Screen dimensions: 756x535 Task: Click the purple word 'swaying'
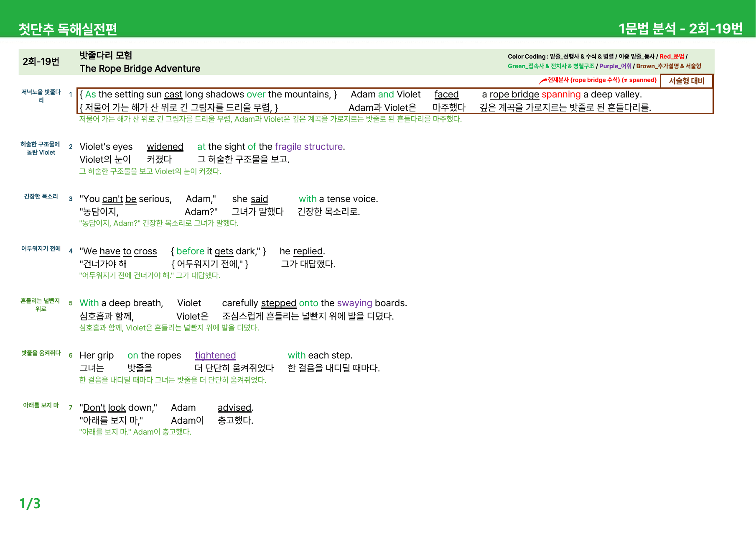[354, 303]
